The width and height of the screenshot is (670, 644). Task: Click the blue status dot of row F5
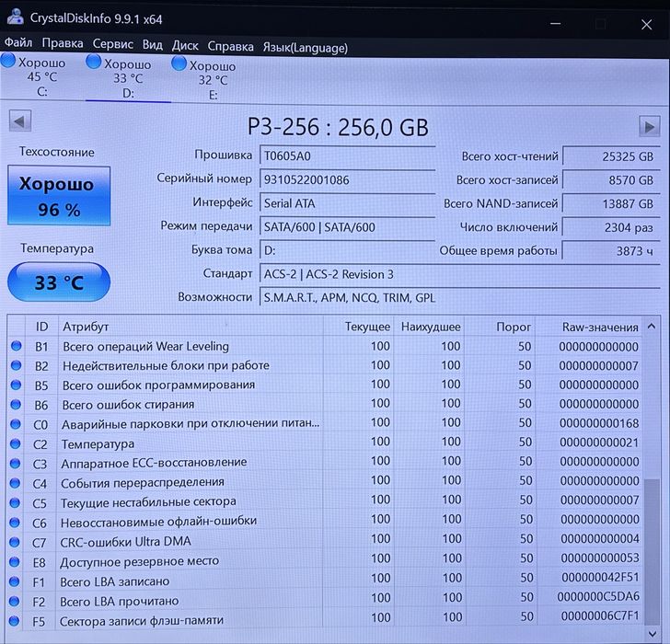point(14,620)
